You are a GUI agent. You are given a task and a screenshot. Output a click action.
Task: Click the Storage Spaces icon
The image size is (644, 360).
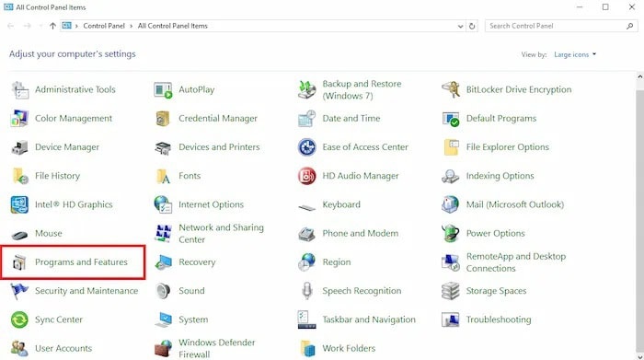pyautogui.click(x=451, y=291)
